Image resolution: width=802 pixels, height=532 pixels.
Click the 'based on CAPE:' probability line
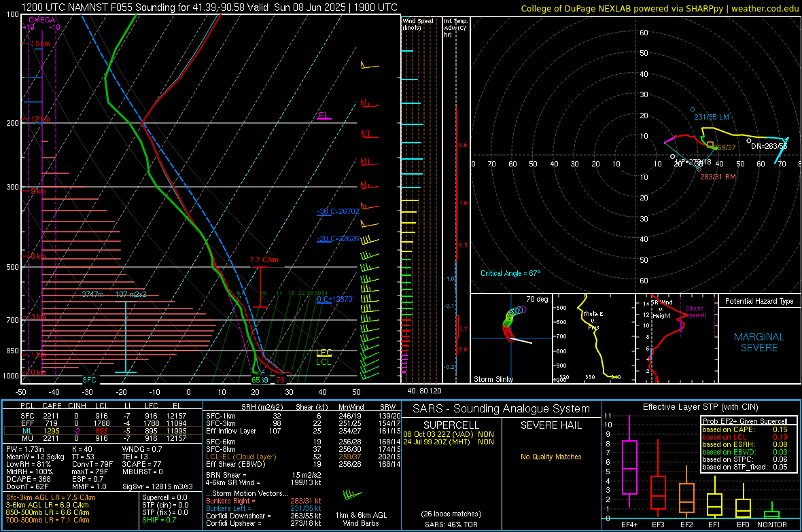745,429
